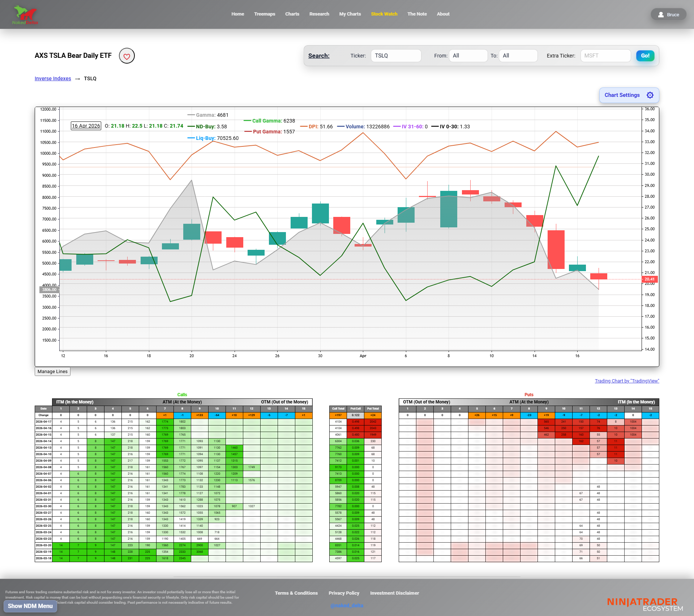Open the Charts menu item
694x616 pixels.
coord(292,14)
